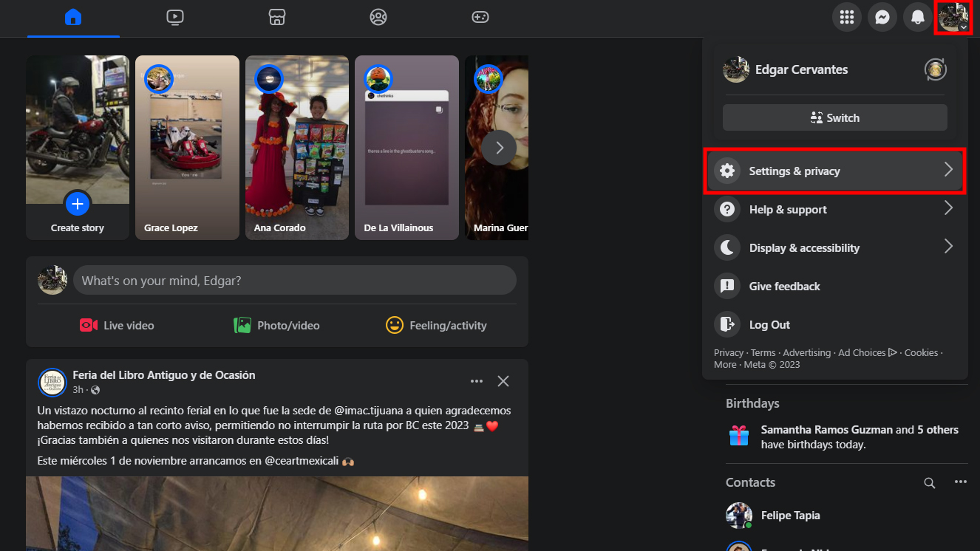
Task: Open the Groups icon in top bar
Action: point(378,17)
